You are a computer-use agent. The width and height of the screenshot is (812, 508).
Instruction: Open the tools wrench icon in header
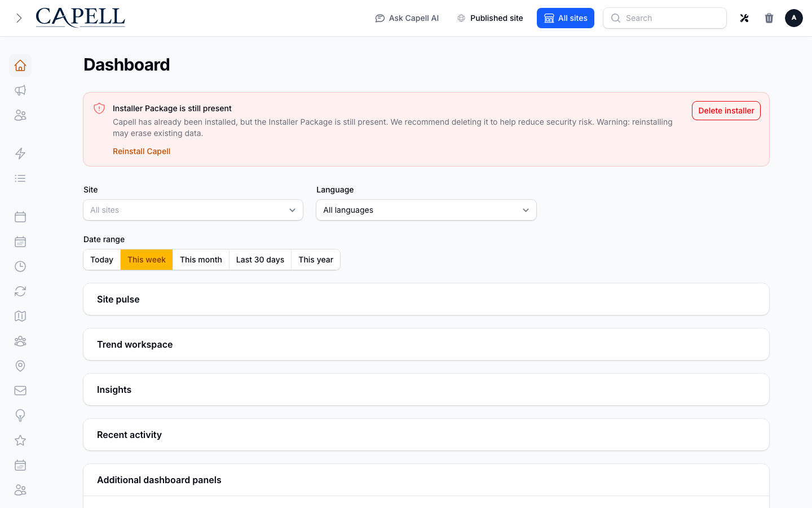[x=744, y=18]
